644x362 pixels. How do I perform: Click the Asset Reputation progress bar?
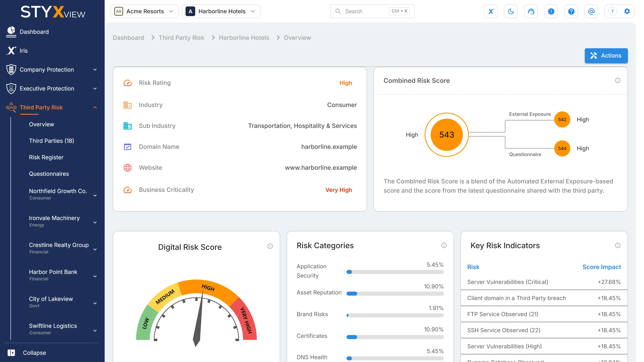[395, 294]
